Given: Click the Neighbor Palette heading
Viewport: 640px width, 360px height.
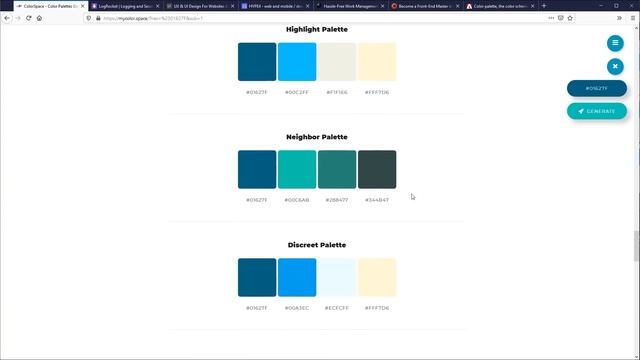Looking at the screenshot, I should (x=317, y=137).
